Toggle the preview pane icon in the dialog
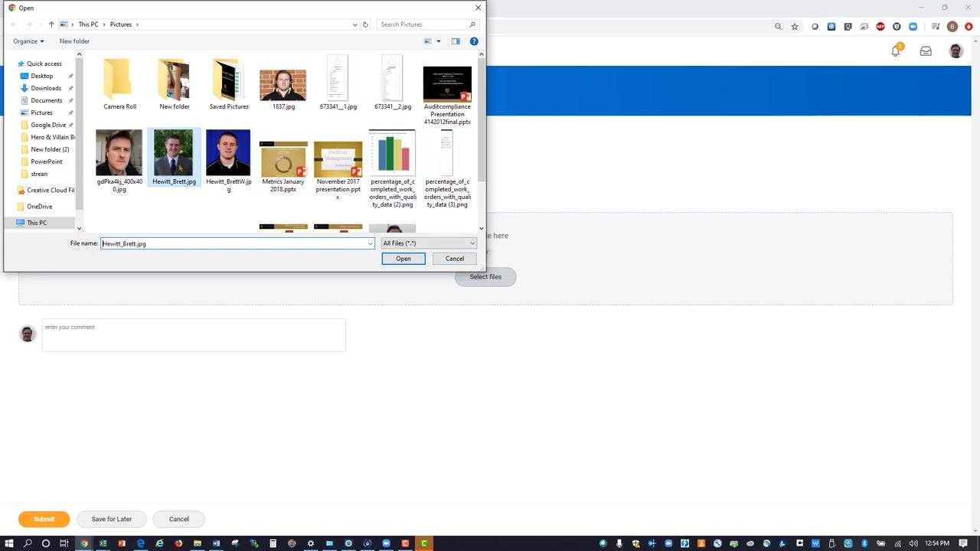Image resolution: width=980 pixels, height=551 pixels. pyautogui.click(x=456, y=41)
